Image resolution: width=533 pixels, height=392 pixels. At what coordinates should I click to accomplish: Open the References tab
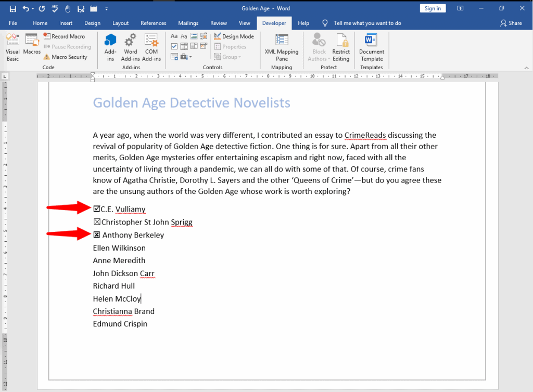(154, 23)
